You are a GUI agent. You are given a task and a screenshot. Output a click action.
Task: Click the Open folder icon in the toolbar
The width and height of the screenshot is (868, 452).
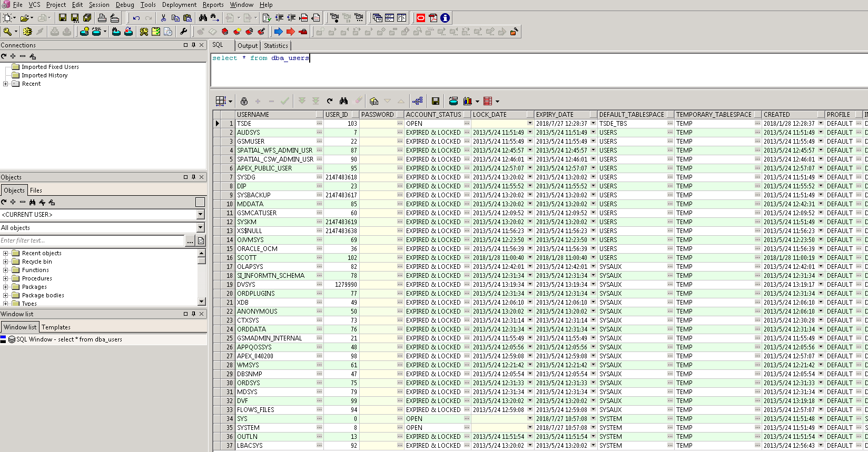24,18
